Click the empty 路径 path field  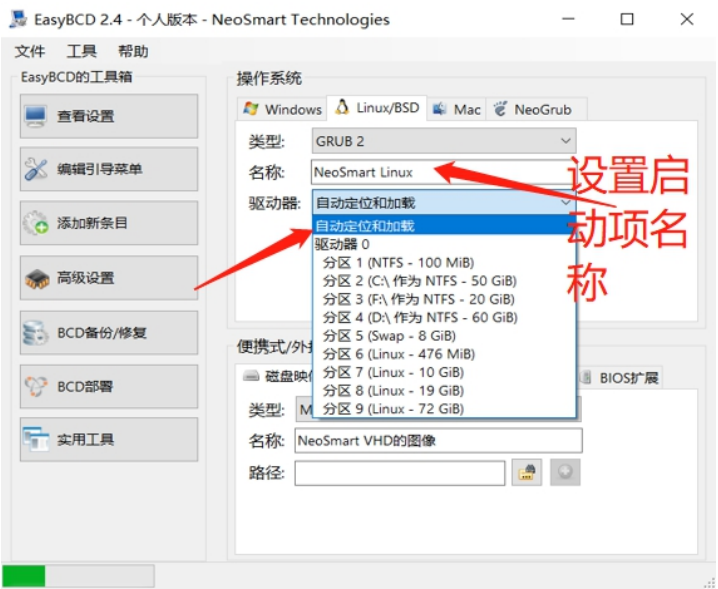400,473
